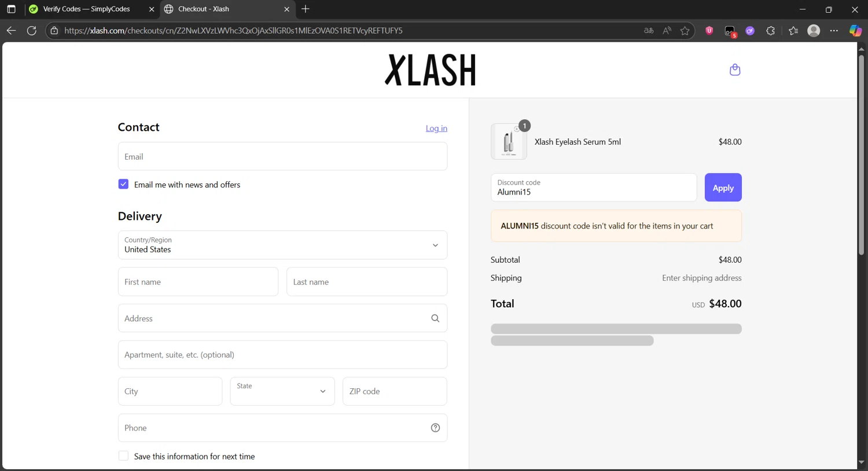The height and width of the screenshot is (471, 868).
Task: Click the Last name field
Action: point(367,282)
